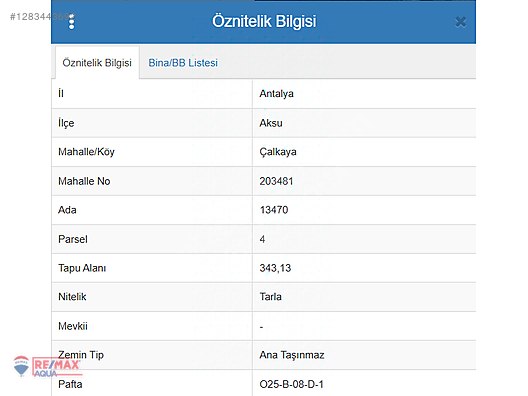Click the Ada value '13470'
Image resolution: width=528 pixels, height=396 pixels.
click(274, 210)
